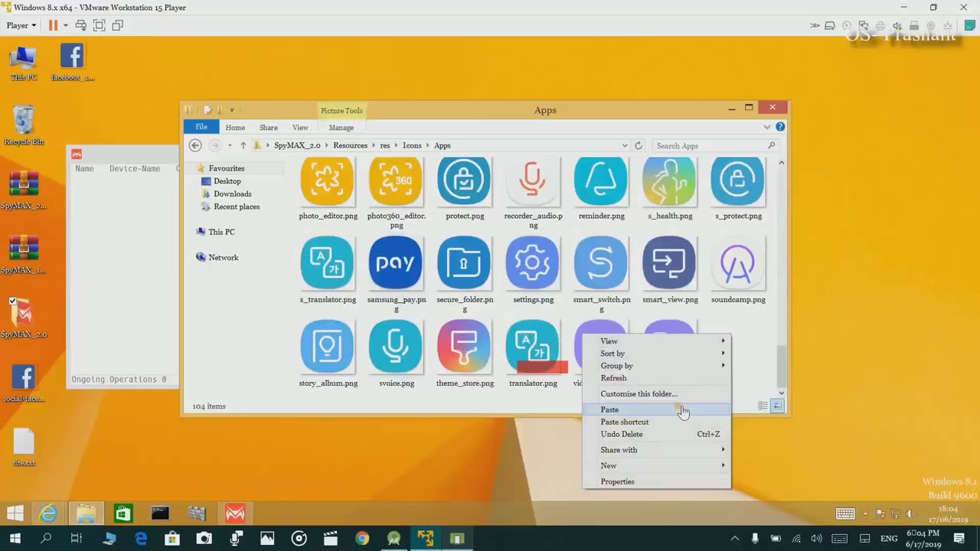Select the theme_store.png file icon
The width and height of the screenshot is (980, 551).
click(464, 346)
